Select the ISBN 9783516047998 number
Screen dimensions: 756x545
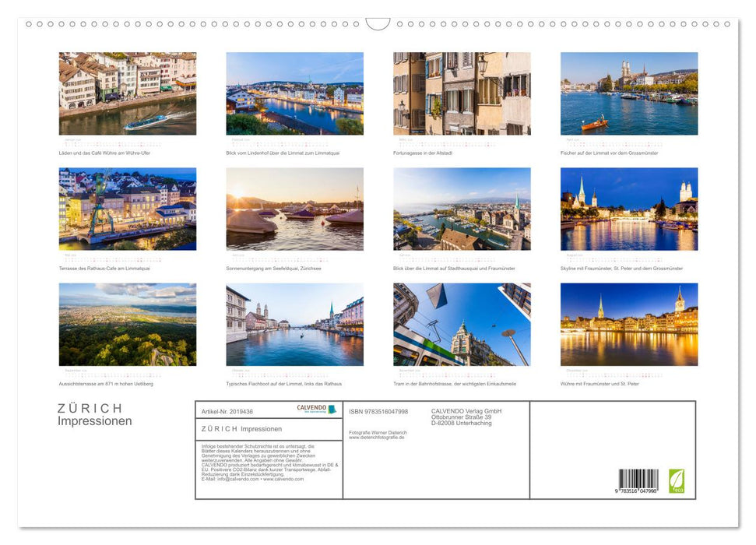coord(378,410)
